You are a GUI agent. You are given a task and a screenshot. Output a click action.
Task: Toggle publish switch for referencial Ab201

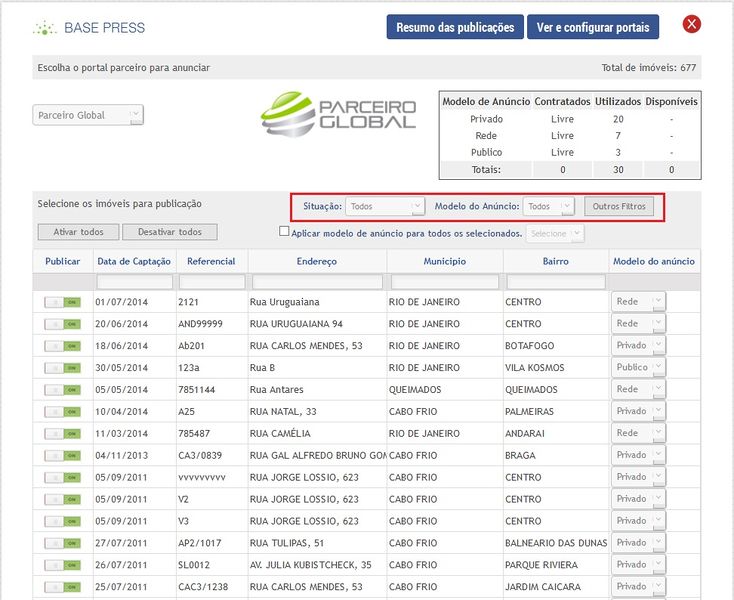tap(61, 346)
